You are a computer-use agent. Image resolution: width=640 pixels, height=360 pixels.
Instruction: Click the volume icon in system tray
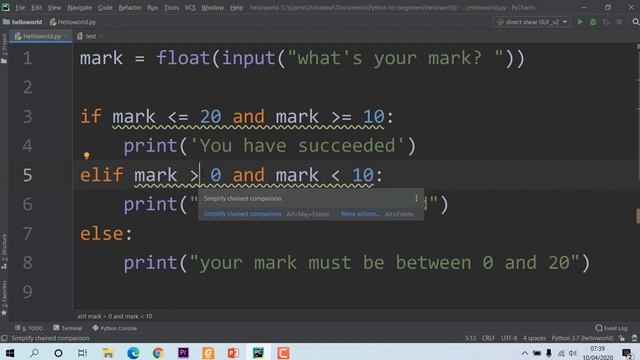(x=573, y=353)
